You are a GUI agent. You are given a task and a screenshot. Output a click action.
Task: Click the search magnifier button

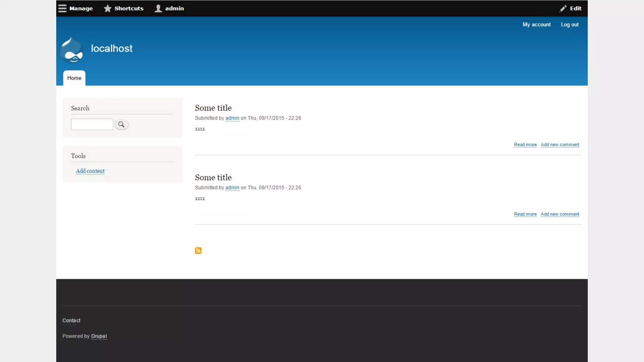click(x=121, y=124)
